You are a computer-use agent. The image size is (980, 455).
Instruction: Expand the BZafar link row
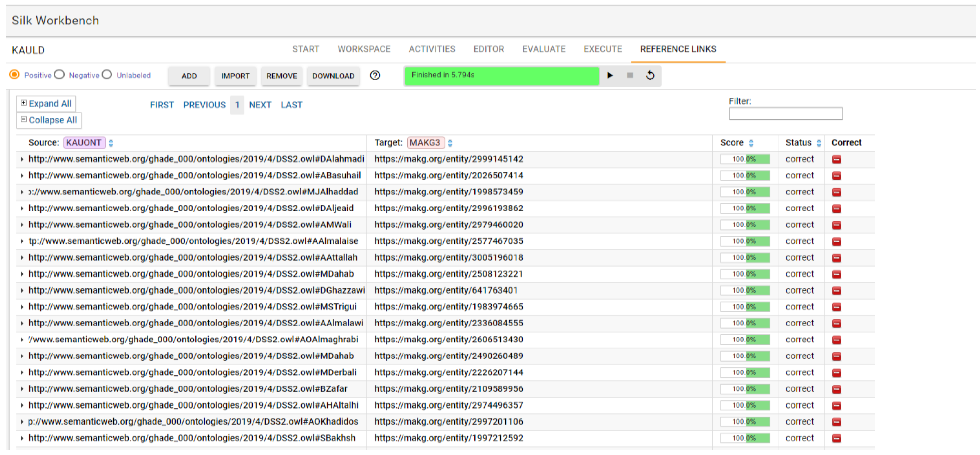coord(22,389)
